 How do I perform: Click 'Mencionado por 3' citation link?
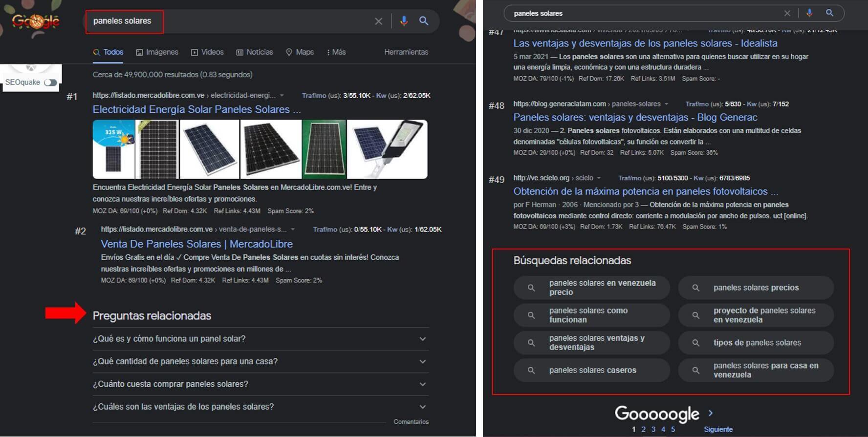pos(611,205)
